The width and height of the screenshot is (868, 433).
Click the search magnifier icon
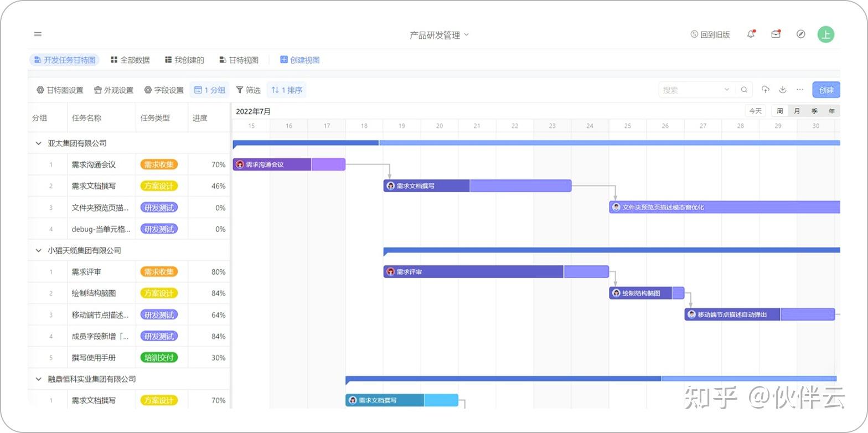click(x=745, y=90)
